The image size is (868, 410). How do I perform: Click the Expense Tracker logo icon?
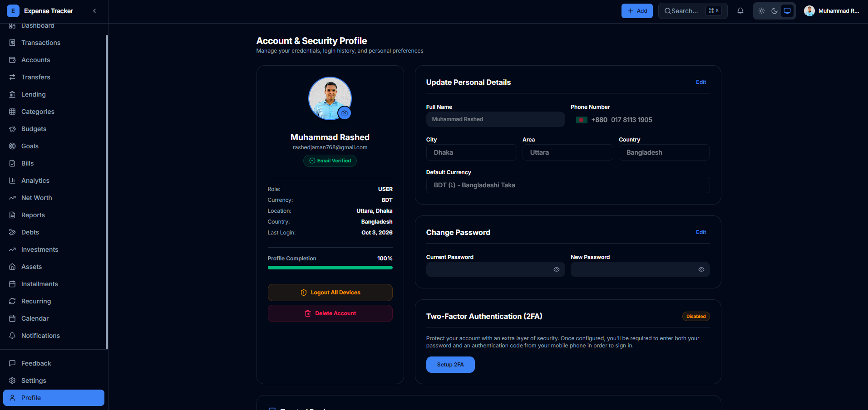tap(13, 11)
